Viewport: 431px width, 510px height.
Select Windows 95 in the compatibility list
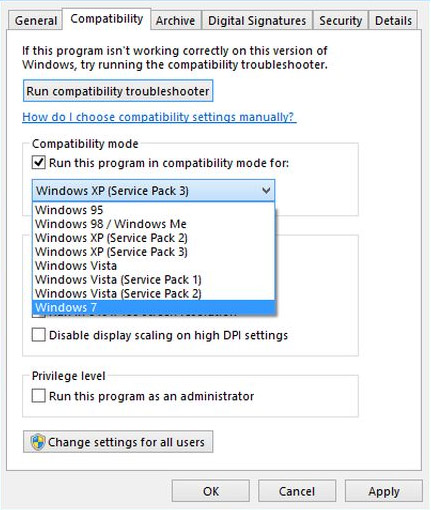coord(154,210)
